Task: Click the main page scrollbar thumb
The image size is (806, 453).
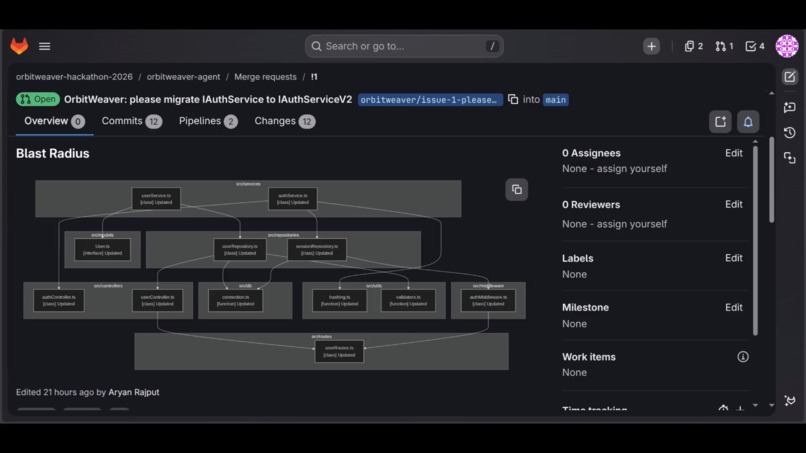Action: coord(771,180)
